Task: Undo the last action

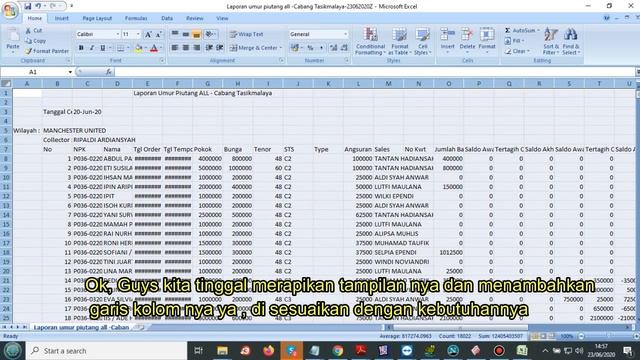Action: tap(38, 6)
